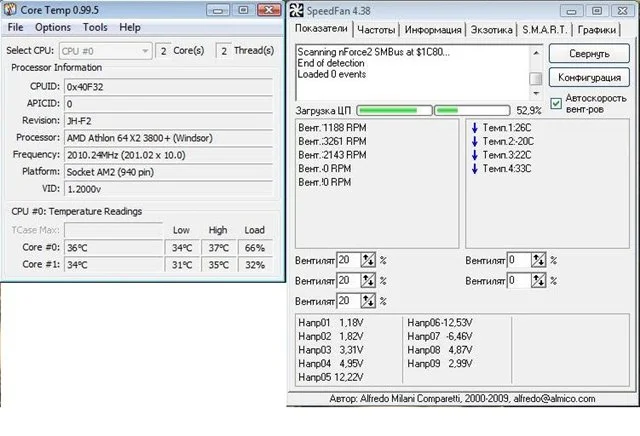
Task: Click the Напр06 -12,53V voltage reading
Action: pyautogui.click(x=440, y=323)
